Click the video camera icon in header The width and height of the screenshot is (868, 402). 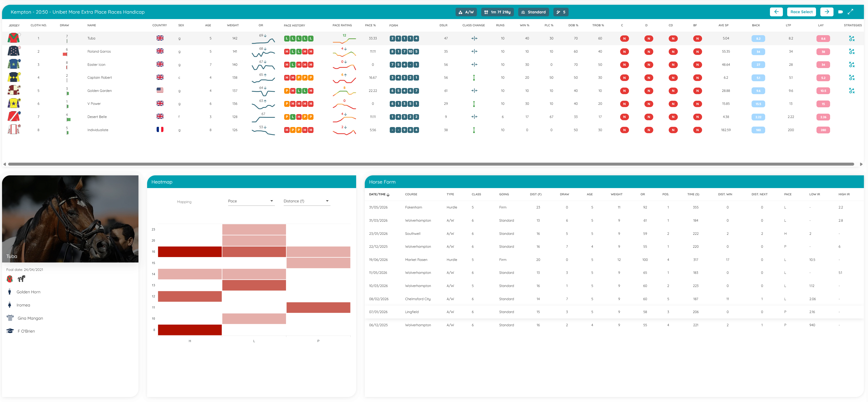840,12
